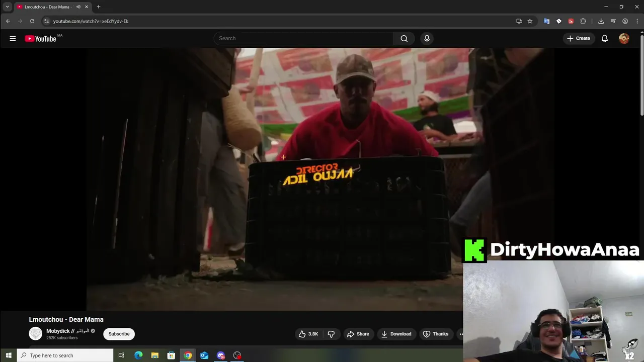Open the YouTube guide hamburger menu
The width and height of the screenshot is (644, 362).
[13, 39]
